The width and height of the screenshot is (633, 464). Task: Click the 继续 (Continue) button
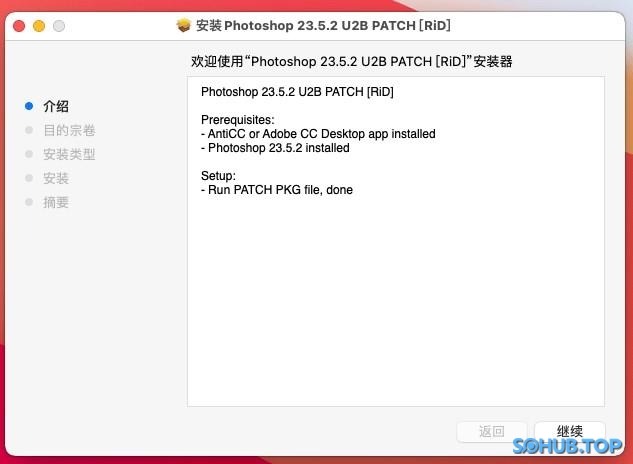coord(570,431)
